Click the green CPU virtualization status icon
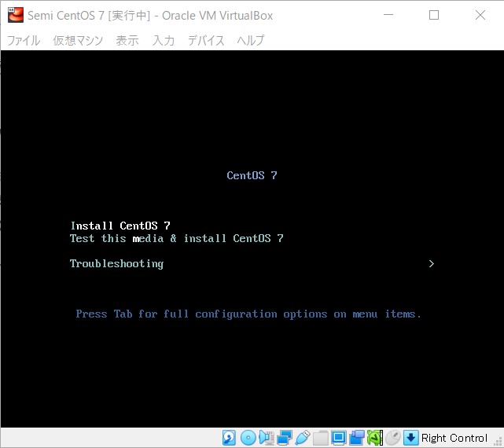 point(374,438)
